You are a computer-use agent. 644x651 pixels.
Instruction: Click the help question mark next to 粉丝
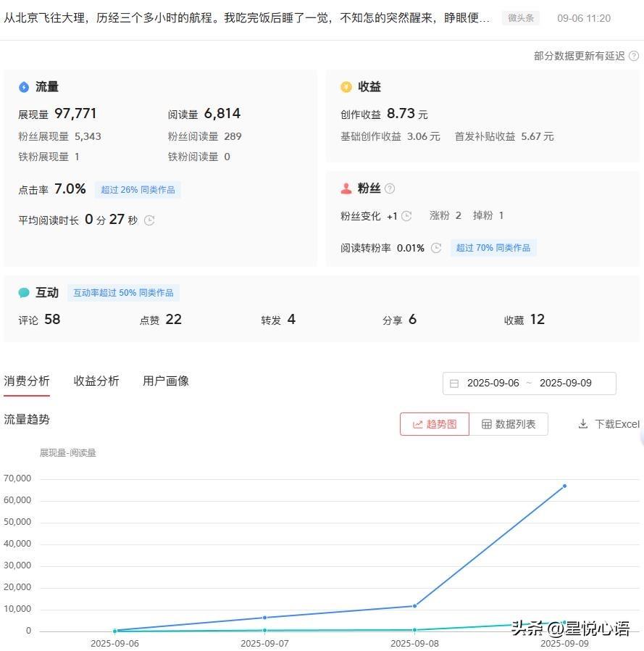[x=390, y=188]
